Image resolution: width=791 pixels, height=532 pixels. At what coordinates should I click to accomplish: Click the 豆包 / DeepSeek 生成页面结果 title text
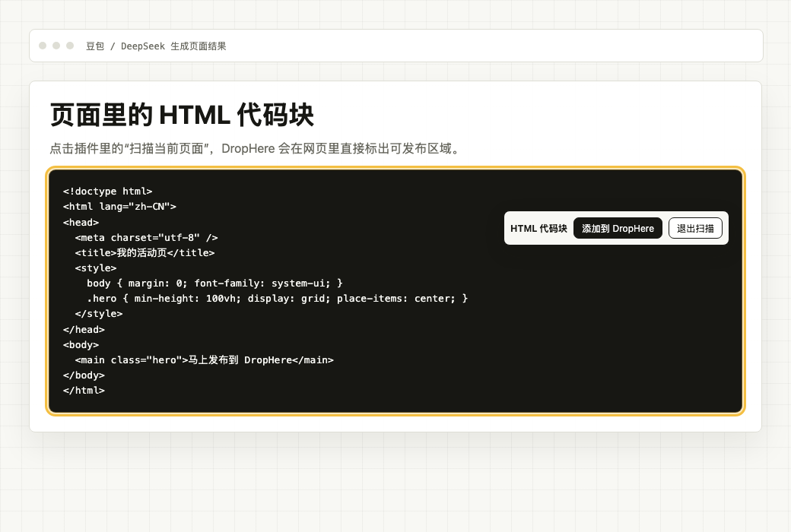tap(156, 46)
